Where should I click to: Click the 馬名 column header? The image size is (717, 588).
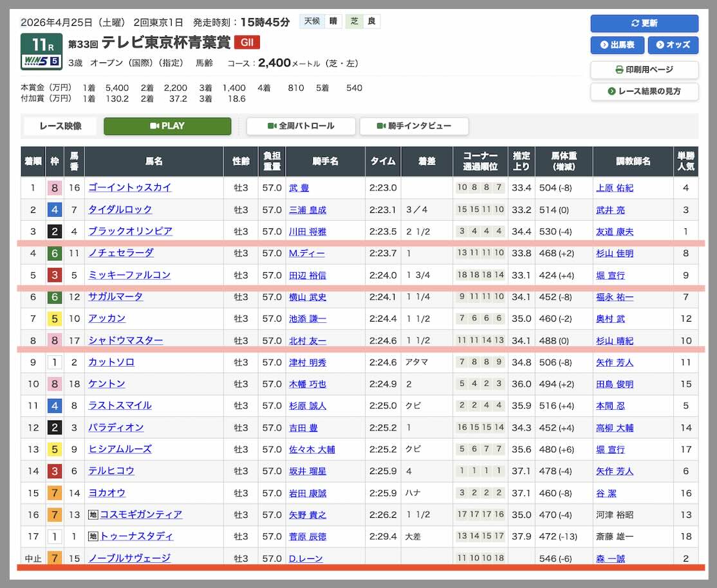click(154, 161)
